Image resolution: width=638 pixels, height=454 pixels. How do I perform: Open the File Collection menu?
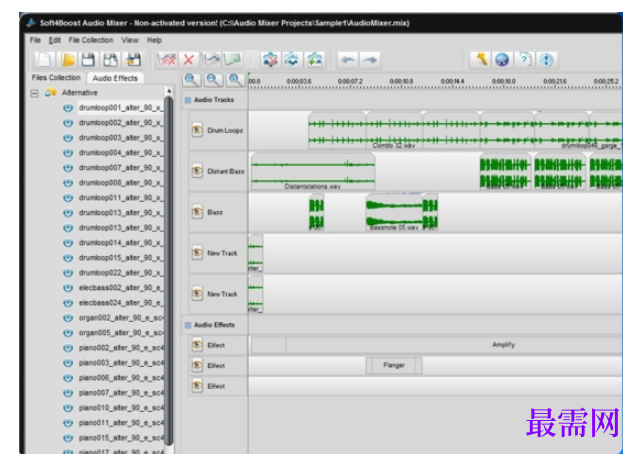click(91, 40)
